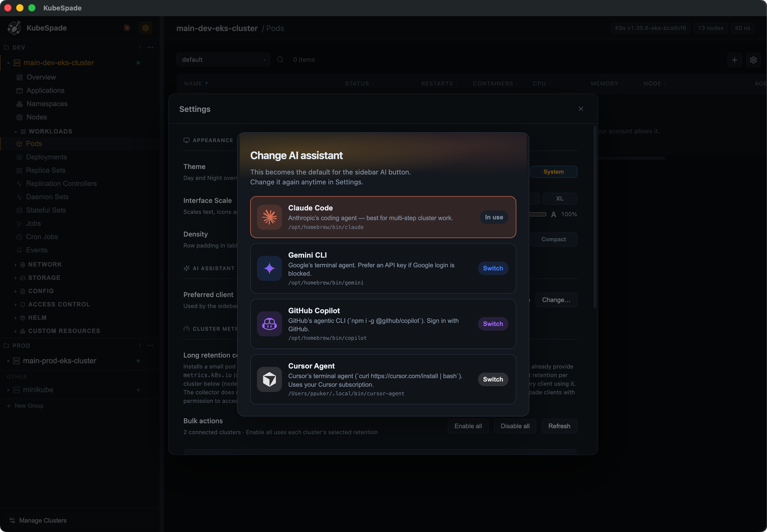
Task: Switch to Gemini CLI assistant
Action: pyautogui.click(x=493, y=268)
